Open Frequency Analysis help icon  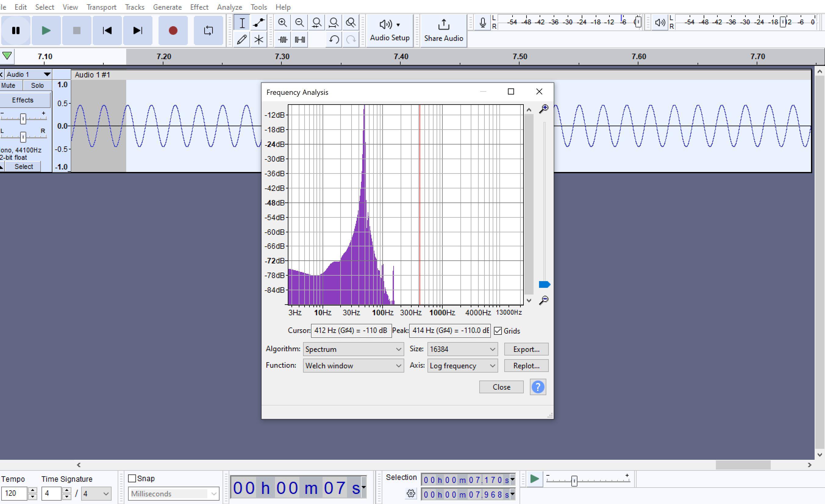[538, 387]
